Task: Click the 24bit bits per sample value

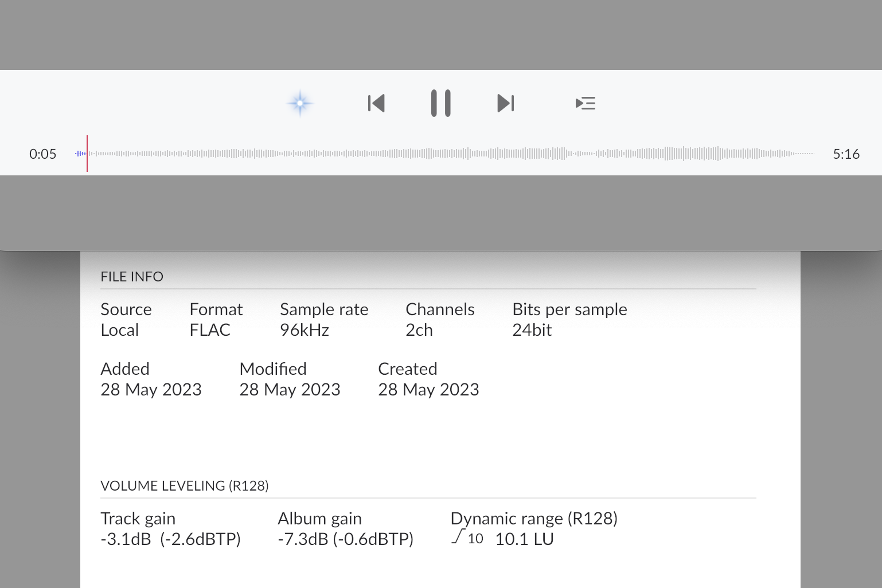Action: [x=532, y=330]
